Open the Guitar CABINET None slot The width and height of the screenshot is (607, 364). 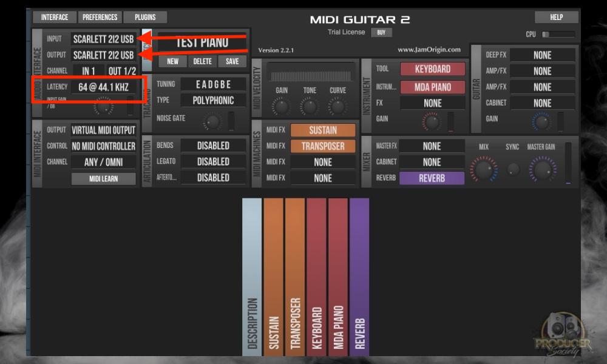[x=542, y=103]
